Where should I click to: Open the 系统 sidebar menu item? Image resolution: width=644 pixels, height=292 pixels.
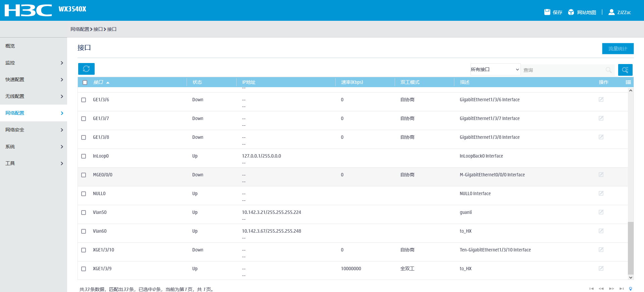(34, 147)
